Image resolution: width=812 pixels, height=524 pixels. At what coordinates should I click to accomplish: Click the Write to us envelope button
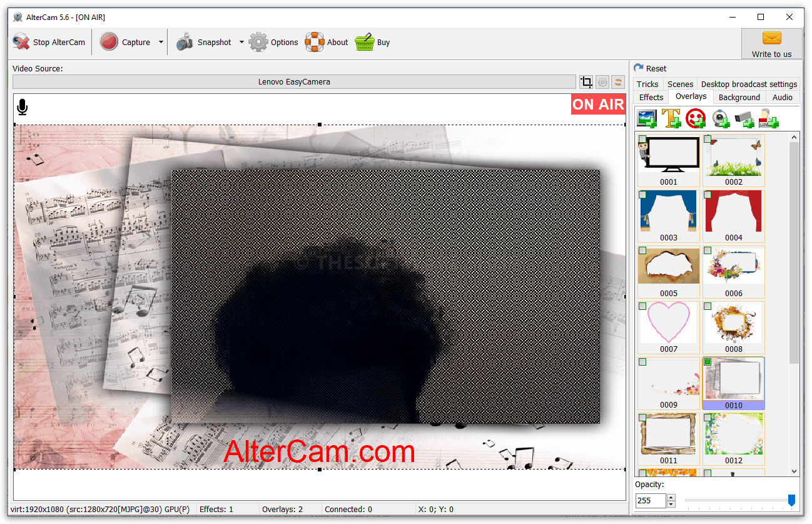[771, 44]
